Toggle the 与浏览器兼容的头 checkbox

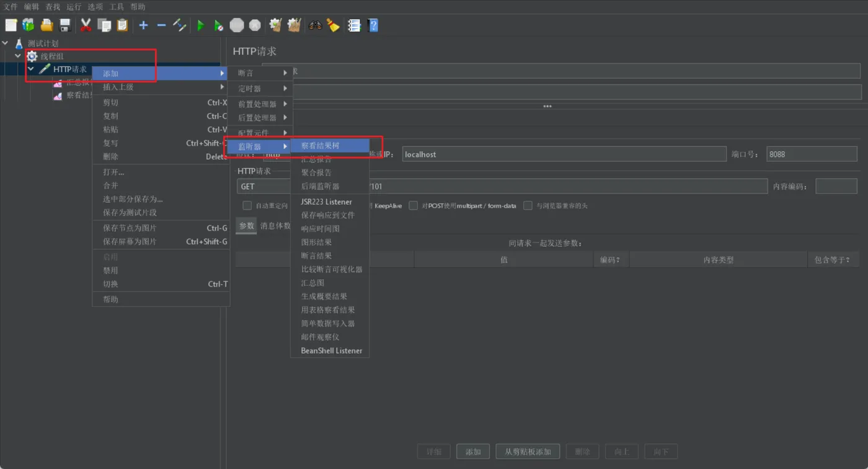pos(528,205)
